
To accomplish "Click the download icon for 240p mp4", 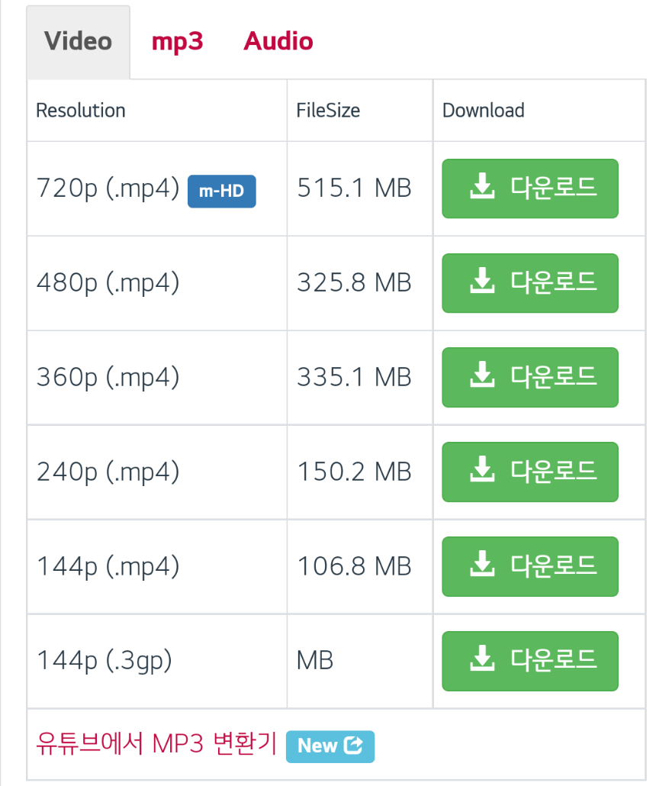I will [482, 472].
